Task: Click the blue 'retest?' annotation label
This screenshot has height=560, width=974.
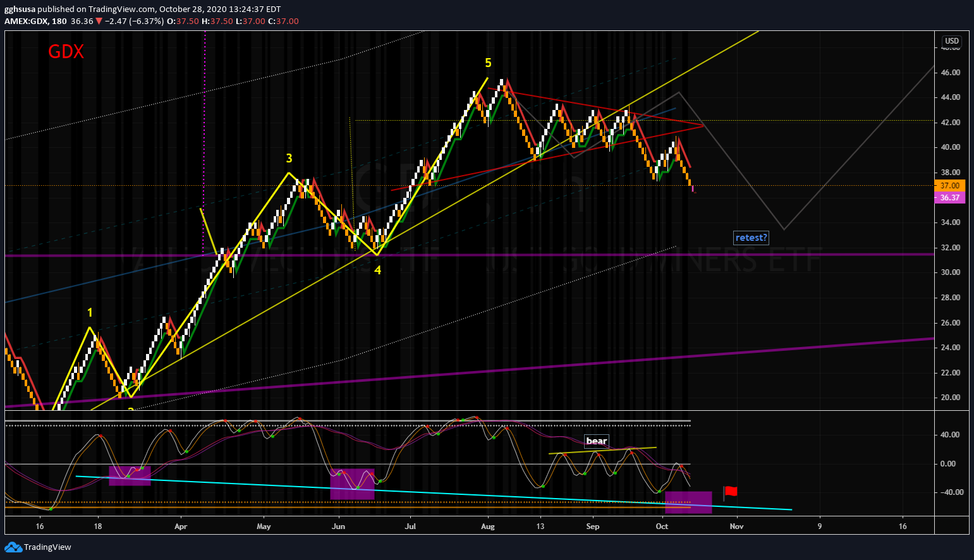Action: pyautogui.click(x=751, y=238)
